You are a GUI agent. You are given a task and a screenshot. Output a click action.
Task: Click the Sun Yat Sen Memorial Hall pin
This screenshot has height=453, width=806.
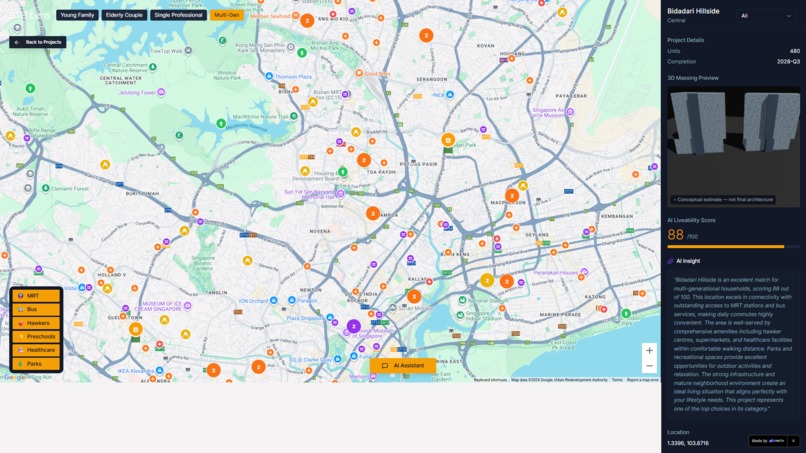[340, 194]
